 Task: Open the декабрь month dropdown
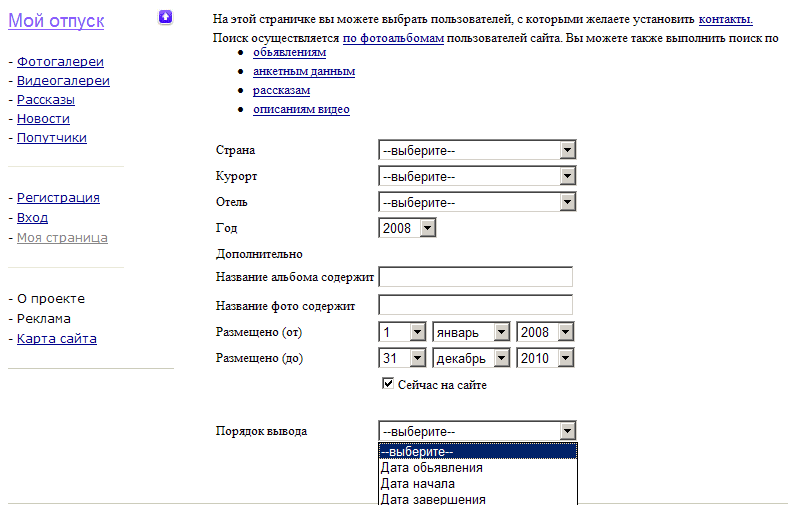[x=471, y=358]
